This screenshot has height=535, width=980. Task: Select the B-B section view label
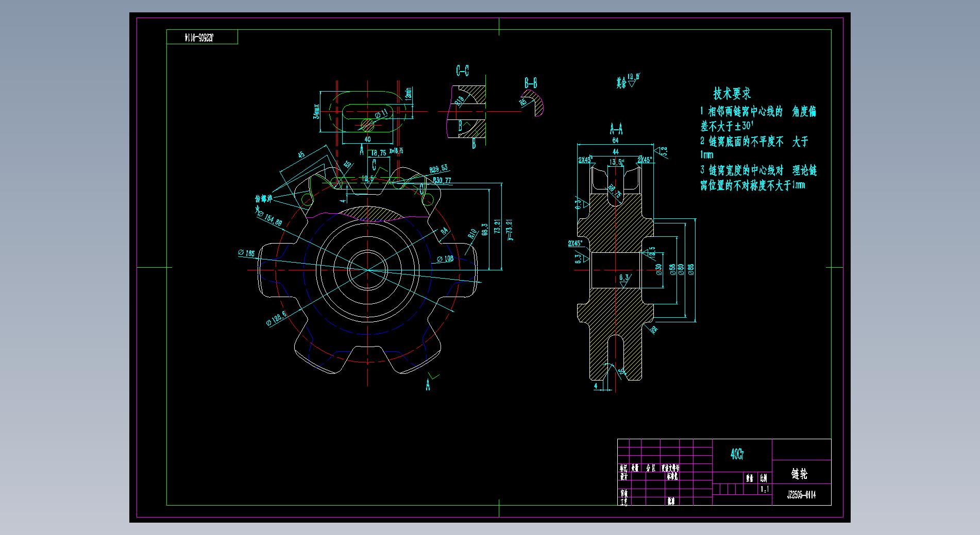531,83
